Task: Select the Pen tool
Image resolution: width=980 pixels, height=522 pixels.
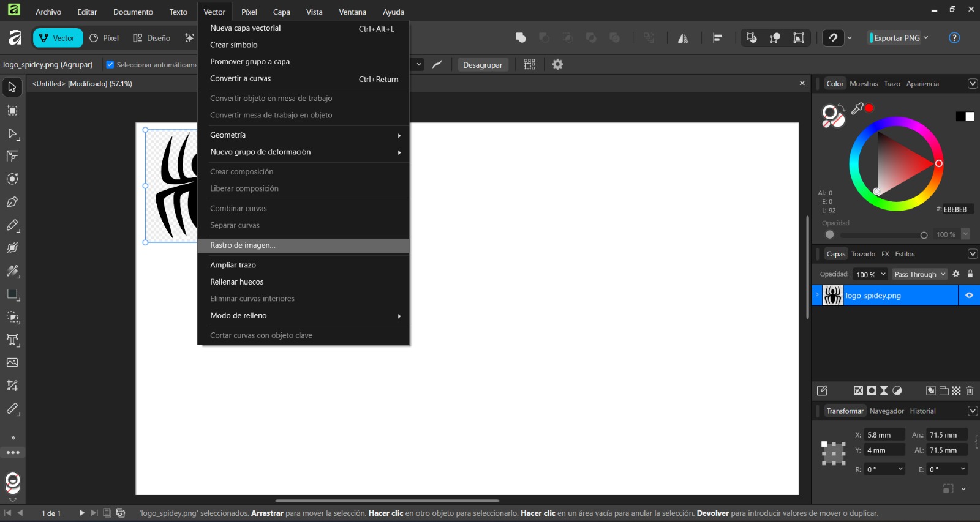Action: (x=12, y=202)
